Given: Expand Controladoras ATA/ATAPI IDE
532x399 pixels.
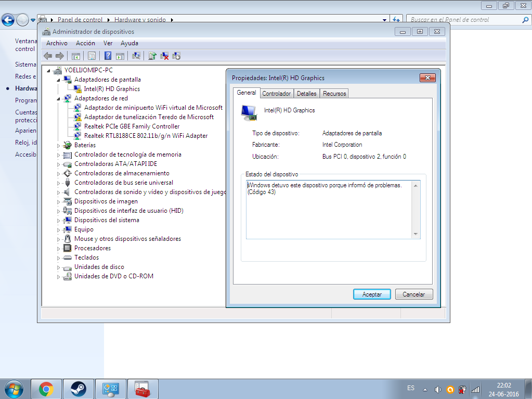Looking at the screenshot, I should tap(58, 164).
